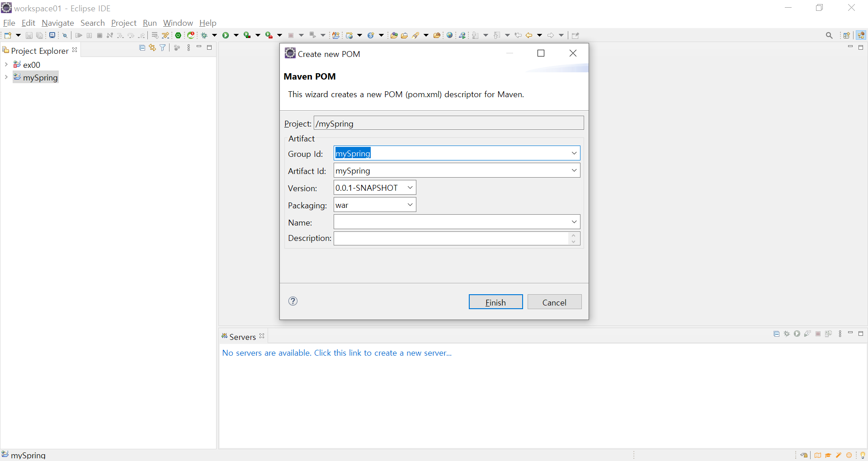Collapse All in Project Explorer
The image size is (868, 461).
click(x=142, y=47)
